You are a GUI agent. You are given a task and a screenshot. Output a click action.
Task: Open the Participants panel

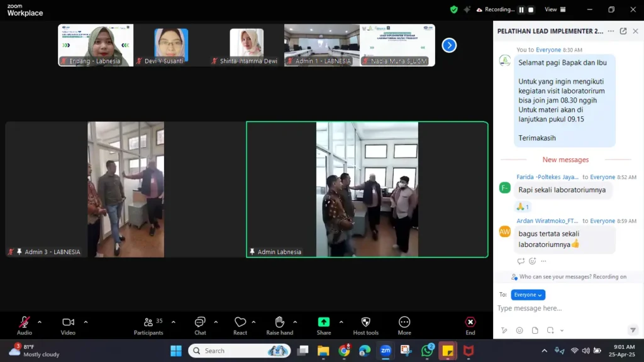pyautogui.click(x=148, y=322)
